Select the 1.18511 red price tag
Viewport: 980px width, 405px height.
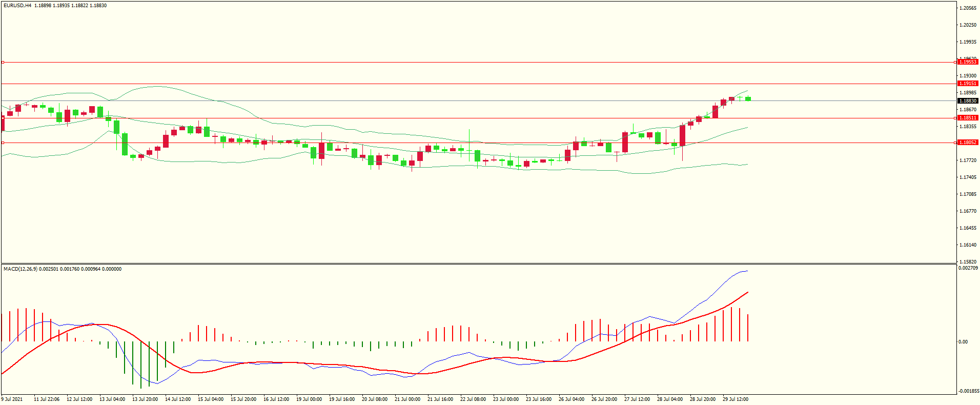(968, 118)
